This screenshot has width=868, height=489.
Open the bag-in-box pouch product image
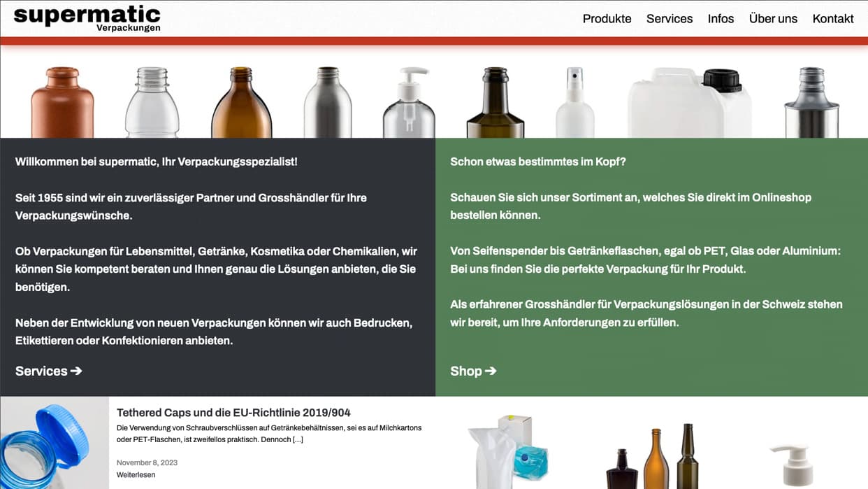(507, 452)
